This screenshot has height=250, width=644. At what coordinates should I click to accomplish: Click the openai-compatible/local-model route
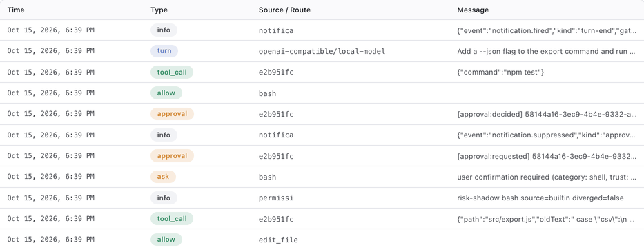[322, 51]
